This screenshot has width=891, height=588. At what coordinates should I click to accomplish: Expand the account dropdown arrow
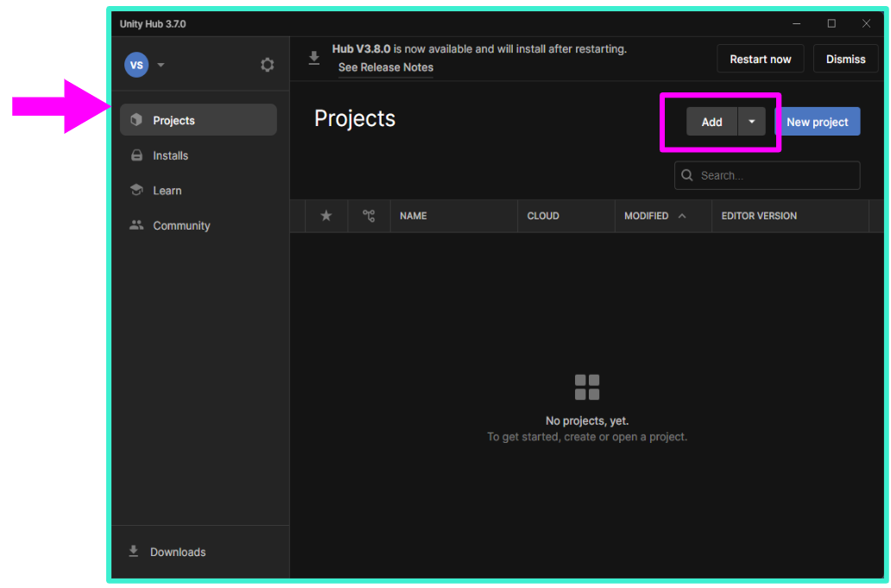tap(161, 65)
